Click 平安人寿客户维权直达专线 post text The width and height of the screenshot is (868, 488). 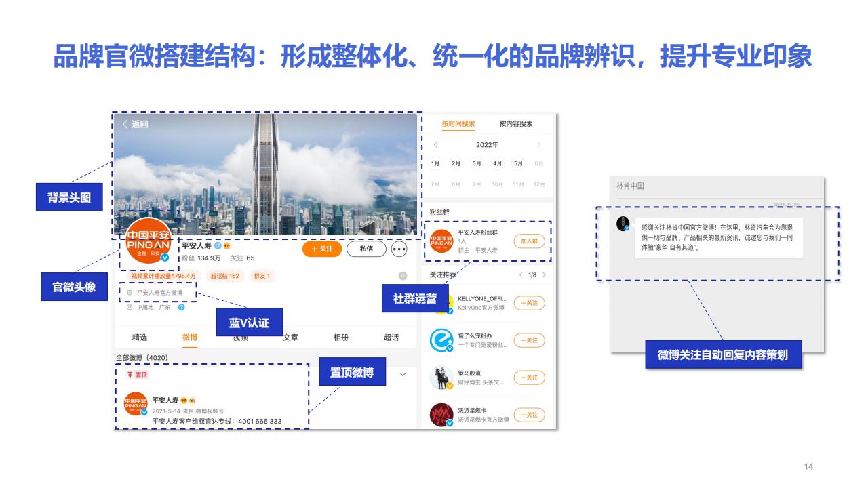[217, 421]
